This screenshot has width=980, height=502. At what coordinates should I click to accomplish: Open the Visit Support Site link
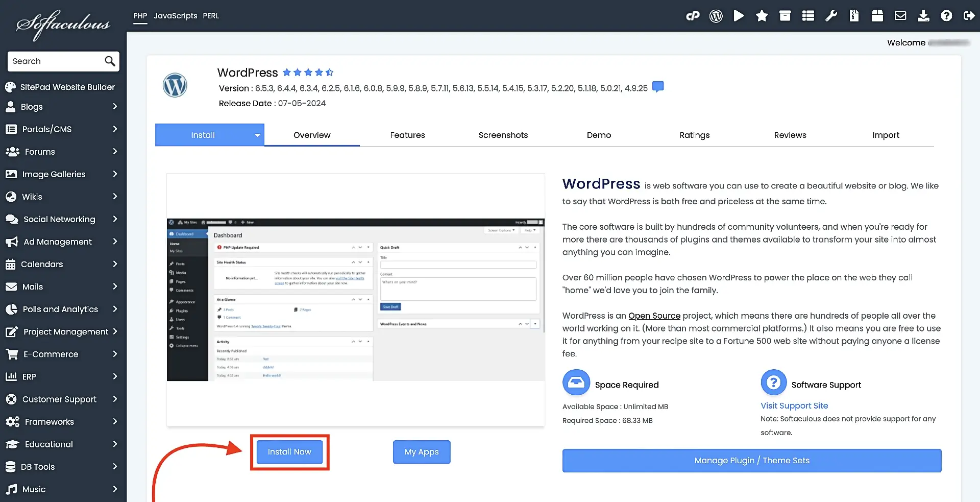(x=794, y=405)
